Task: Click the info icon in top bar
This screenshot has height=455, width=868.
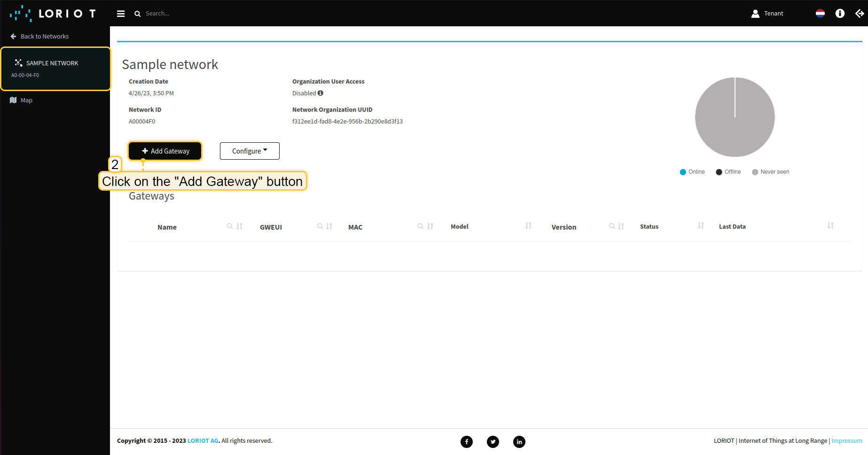Action: [x=840, y=14]
